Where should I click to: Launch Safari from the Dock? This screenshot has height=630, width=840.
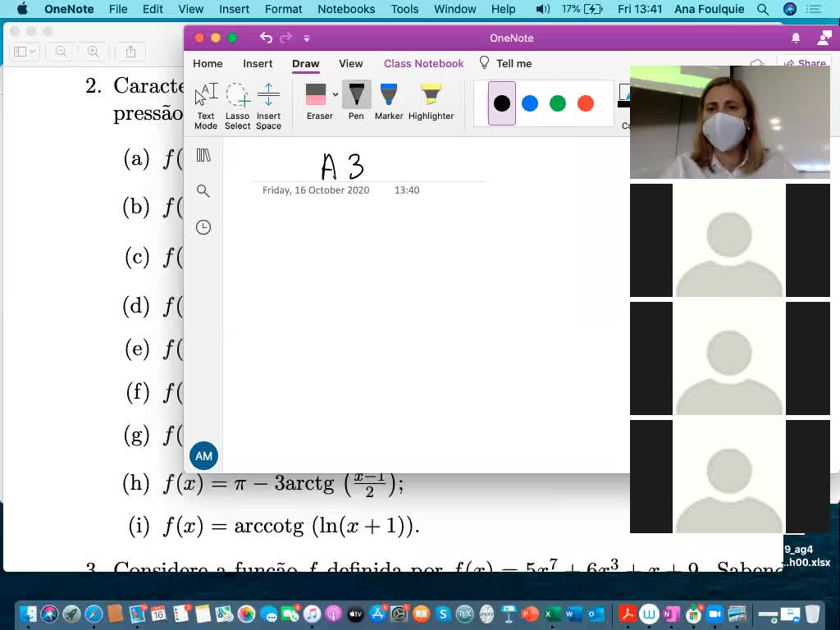94,614
